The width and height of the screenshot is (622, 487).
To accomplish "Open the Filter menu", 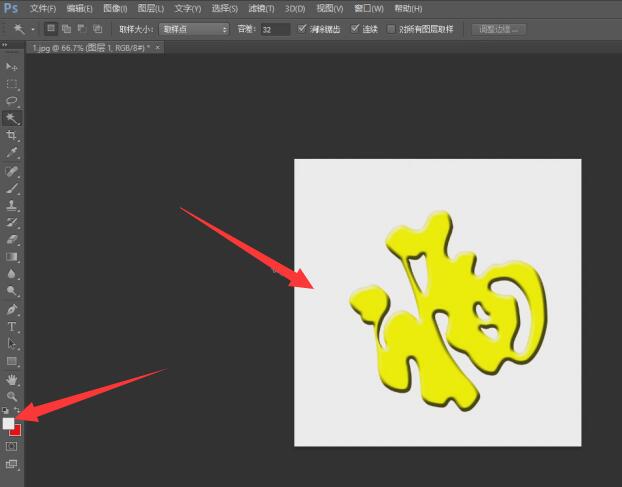I will click(261, 8).
